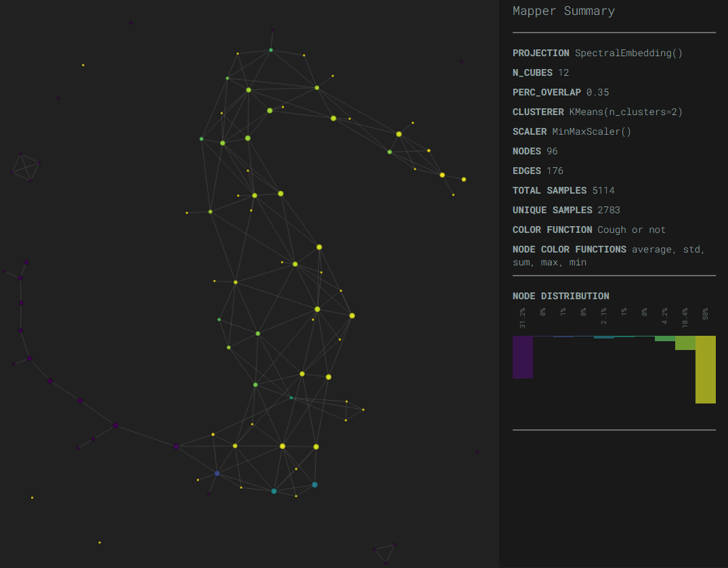Click the Mapper Summary heading

click(x=563, y=11)
